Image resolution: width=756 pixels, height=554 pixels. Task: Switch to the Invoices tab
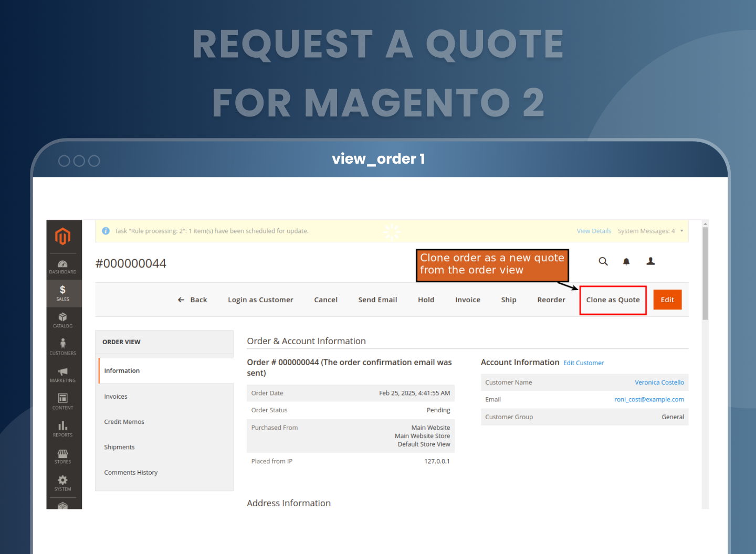tap(115, 397)
